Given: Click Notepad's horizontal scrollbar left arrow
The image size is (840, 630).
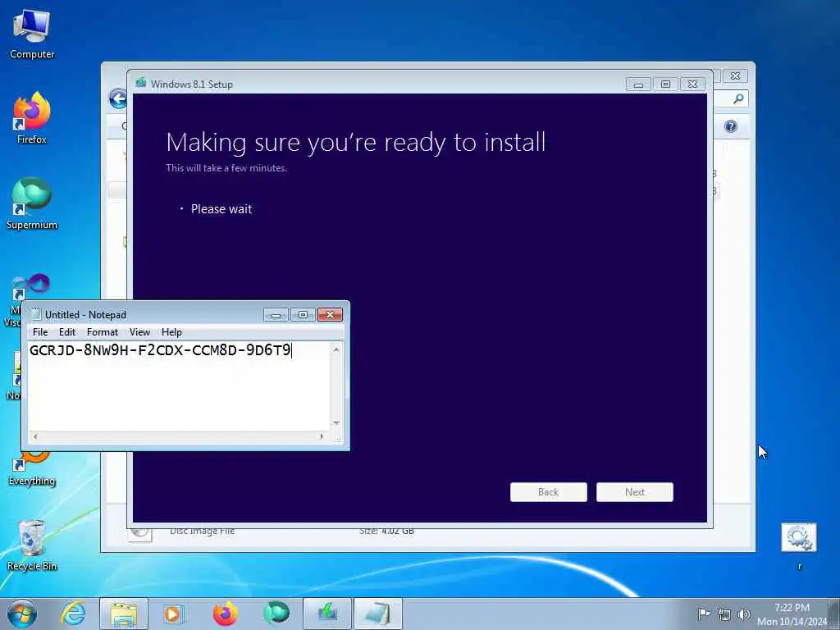Looking at the screenshot, I should (35, 436).
